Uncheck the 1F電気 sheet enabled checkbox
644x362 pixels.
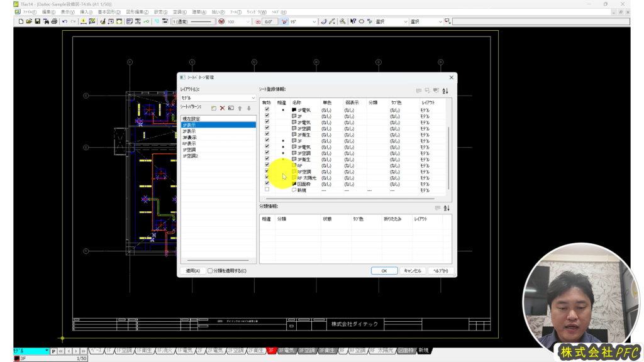(x=267, y=109)
